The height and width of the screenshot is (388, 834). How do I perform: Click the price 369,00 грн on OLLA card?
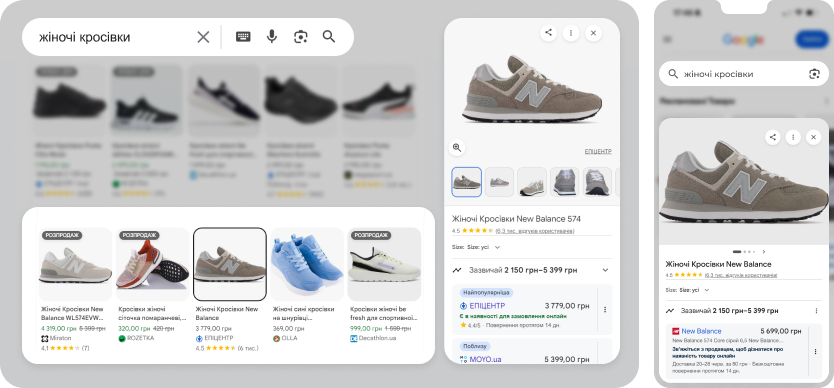[x=288, y=328]
